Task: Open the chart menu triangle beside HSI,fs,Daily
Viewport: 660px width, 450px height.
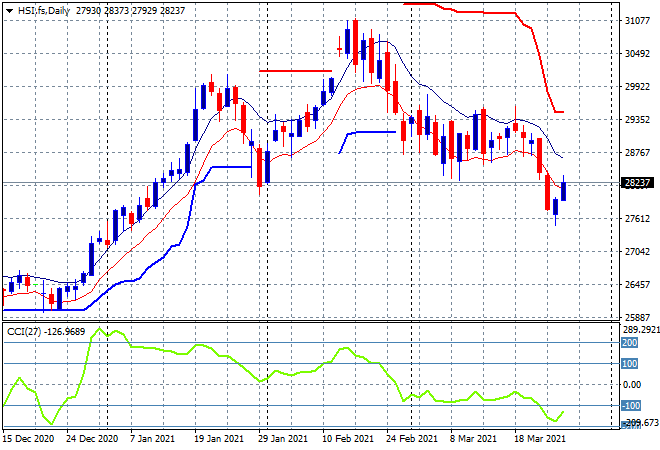Action: coord(9,11)
